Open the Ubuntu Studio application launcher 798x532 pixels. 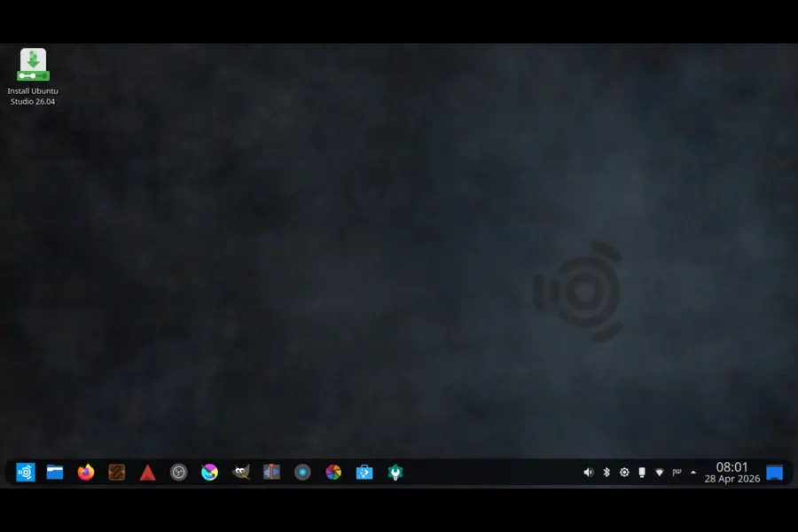coord(25,473)
